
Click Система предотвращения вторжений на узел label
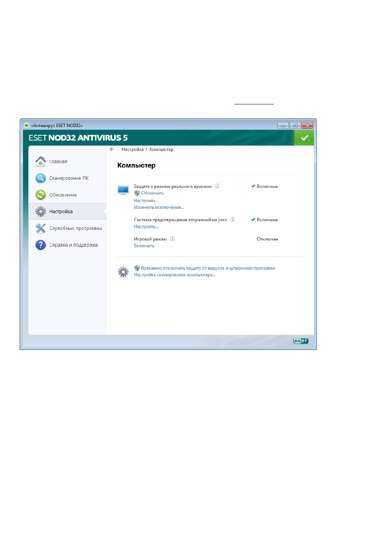pyautogui.click(x=180, y=220)
